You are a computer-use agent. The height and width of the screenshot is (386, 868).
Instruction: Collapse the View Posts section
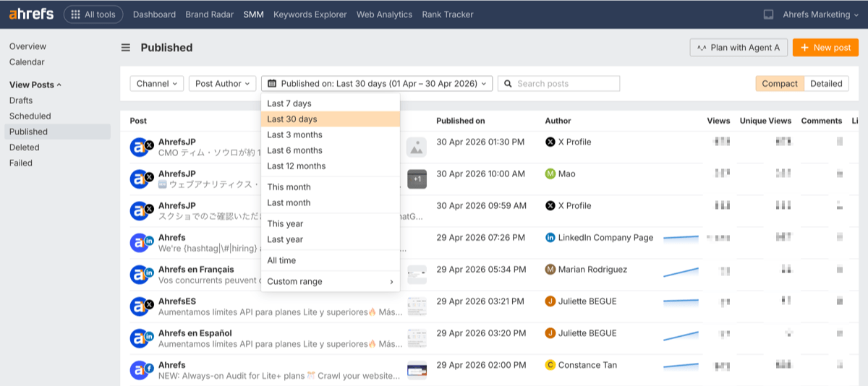[35, 85]
